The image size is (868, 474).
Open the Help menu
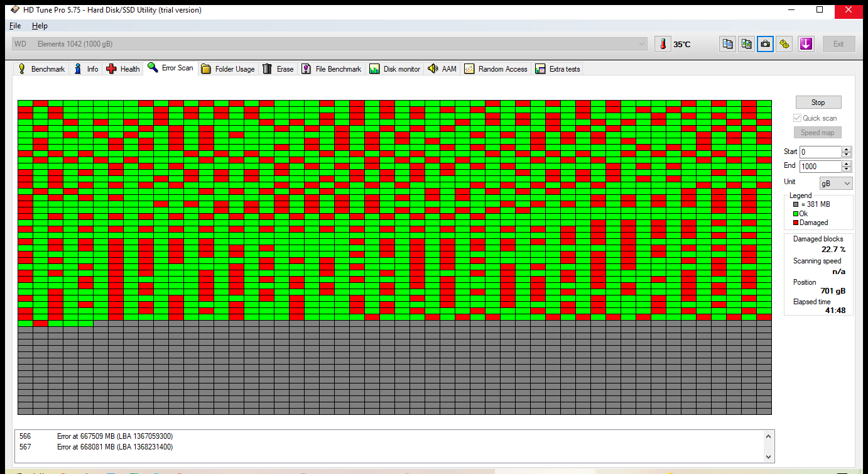tap(40, 26)
